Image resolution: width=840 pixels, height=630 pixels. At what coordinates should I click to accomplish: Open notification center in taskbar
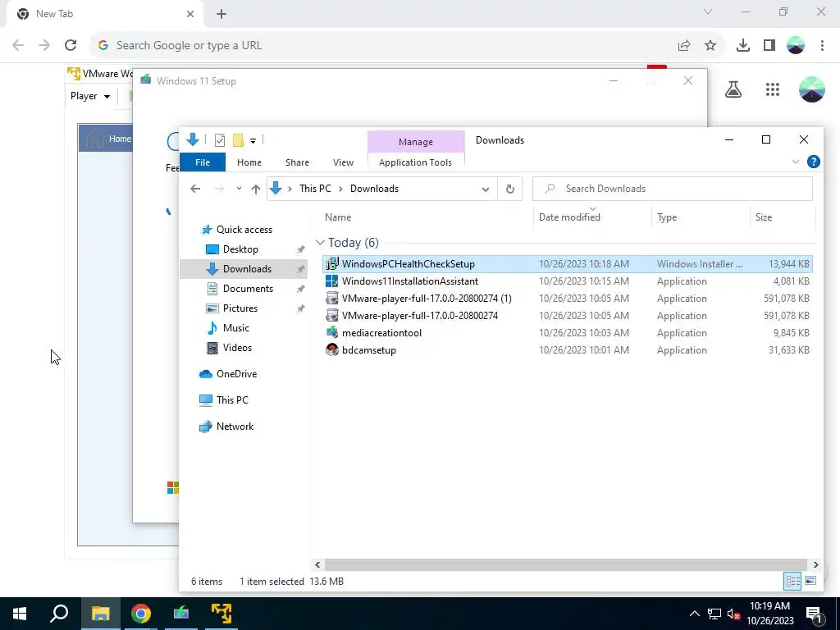pos(814,614)
